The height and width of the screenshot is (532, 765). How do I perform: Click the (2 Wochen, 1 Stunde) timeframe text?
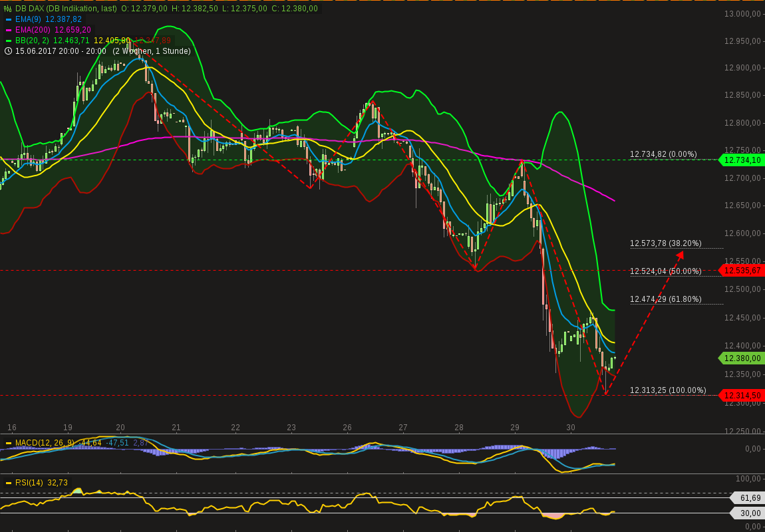pos(151,51)
